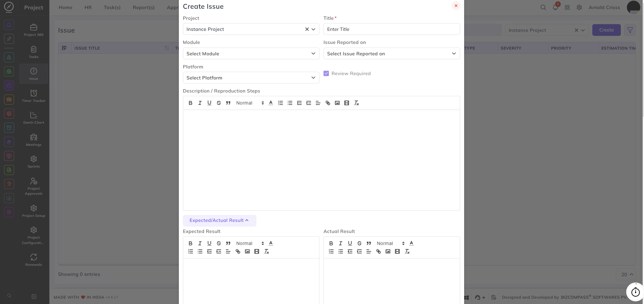644x304 pixels.
Task: Open Normal heading dropdown in Description editor
Action: pos(250,103)
